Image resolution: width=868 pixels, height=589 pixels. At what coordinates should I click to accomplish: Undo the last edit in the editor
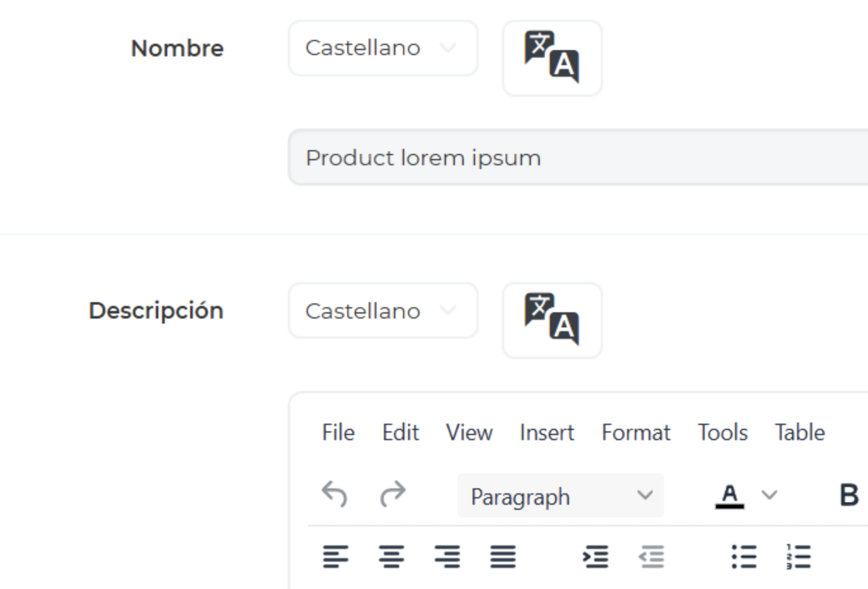pyautogui.click(x=335, y=495)
